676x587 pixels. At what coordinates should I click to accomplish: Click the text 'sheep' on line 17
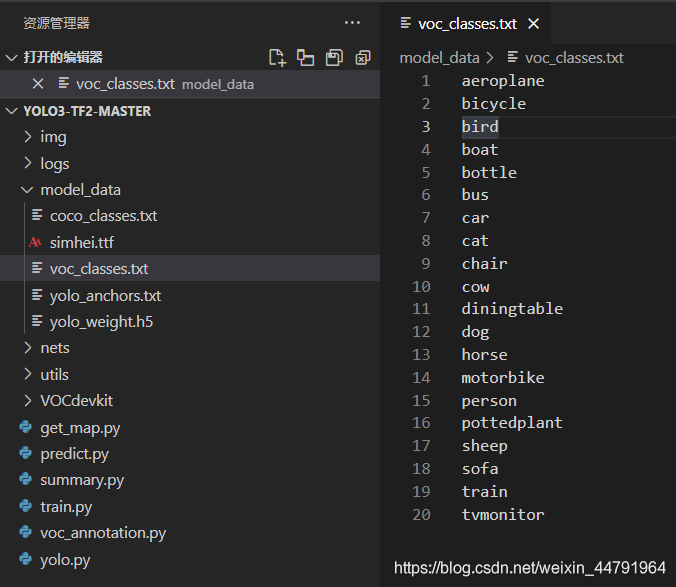coord(485,446)
